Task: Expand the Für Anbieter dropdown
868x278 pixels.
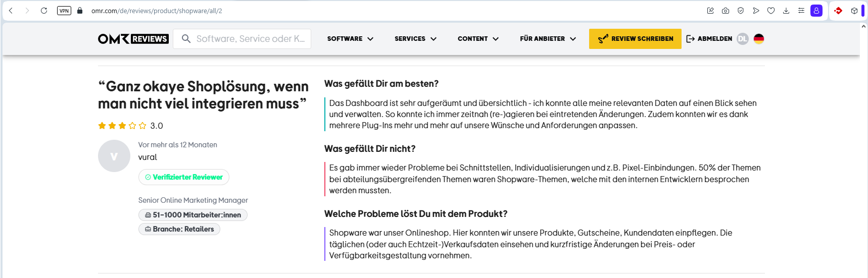Action: [548, 39]
